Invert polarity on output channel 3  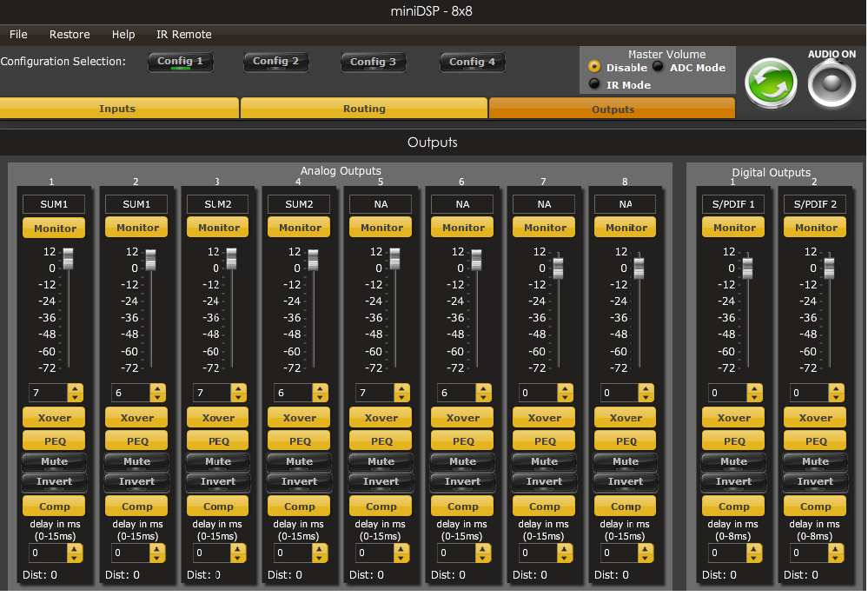tap(217, 481)
